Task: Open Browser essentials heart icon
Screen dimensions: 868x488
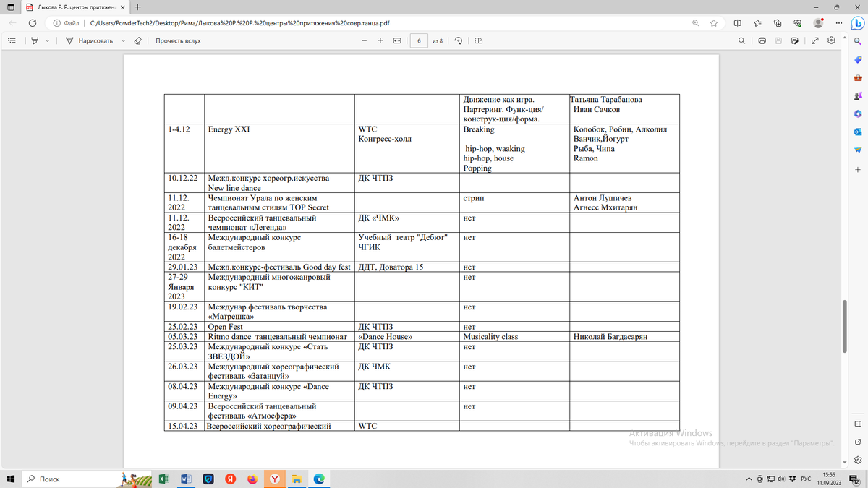Action: pyautogui.click(x=797, y=22)
